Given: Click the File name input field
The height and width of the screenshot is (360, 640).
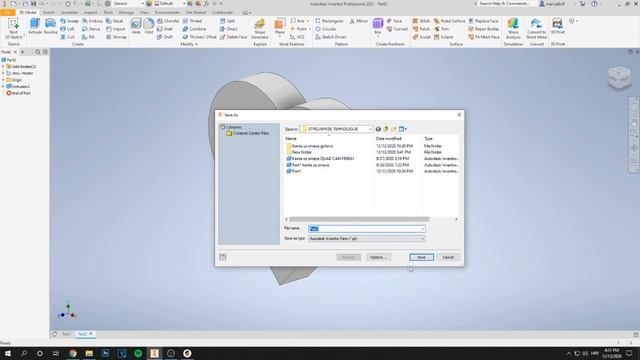Looking at the screenshot, I should click(x=367, y=229).
